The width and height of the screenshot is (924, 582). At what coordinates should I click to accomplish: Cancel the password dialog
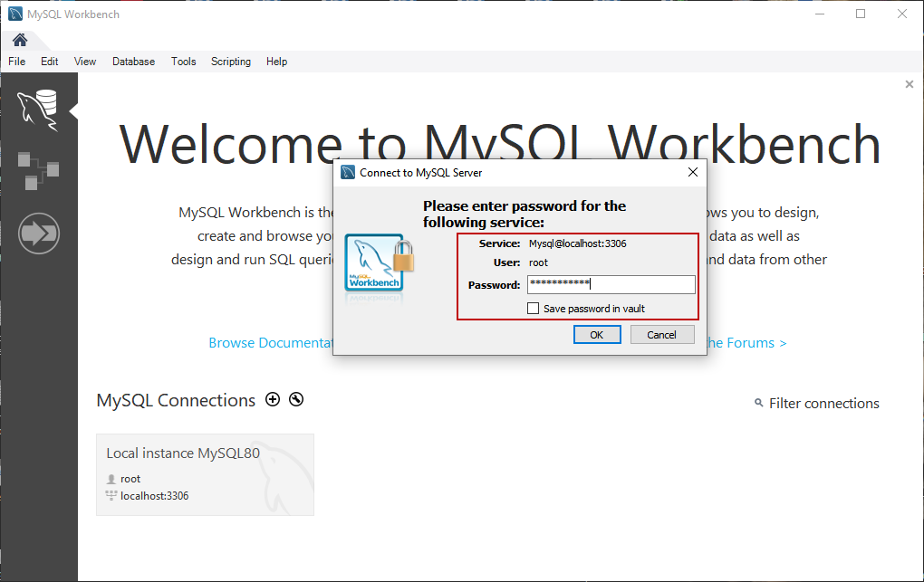point(662,334)
